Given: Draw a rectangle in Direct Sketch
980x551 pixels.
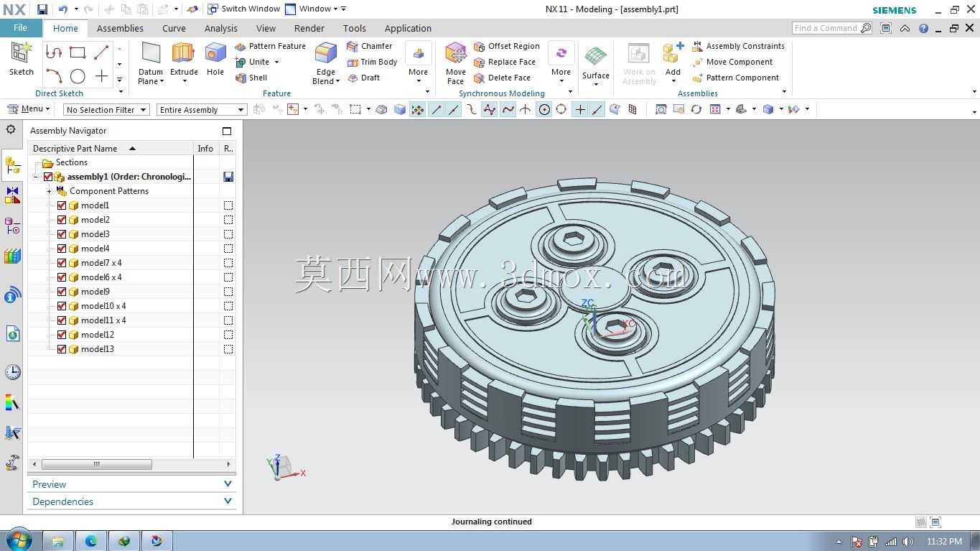Looking at the screenshot, I should pyautogui.click(x=78, y=52).
